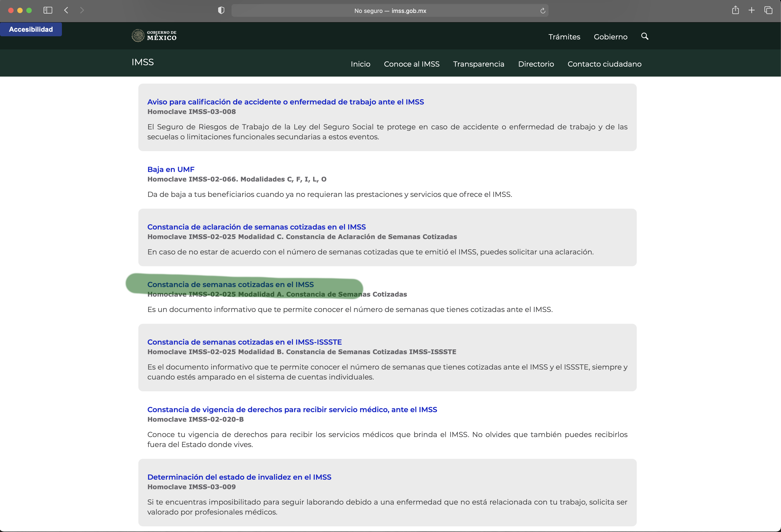Toggle the Safari sidebar
This screenshot has height=532, width=781.
click(x=48, y=10)
